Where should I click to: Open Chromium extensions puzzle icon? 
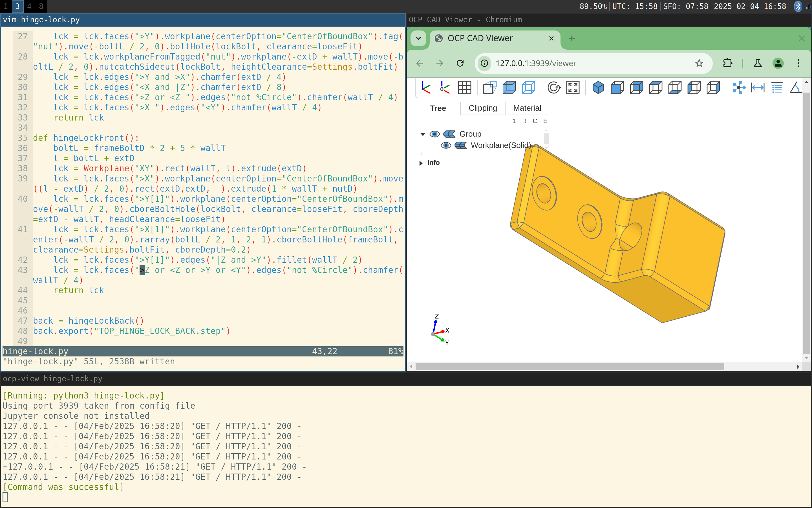click(727, 63)
